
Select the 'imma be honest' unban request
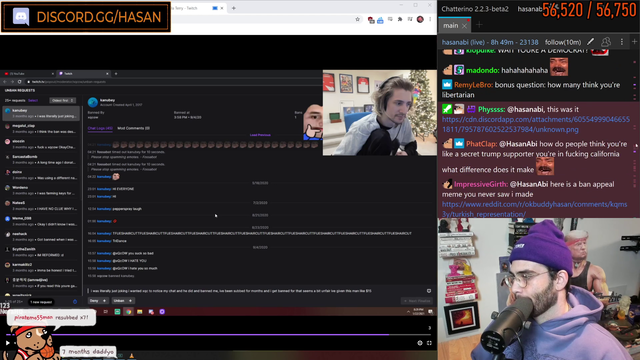[41, 267]
